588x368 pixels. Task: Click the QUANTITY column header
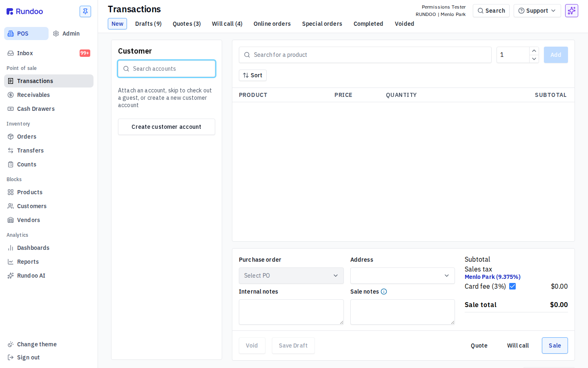(401, 95)
